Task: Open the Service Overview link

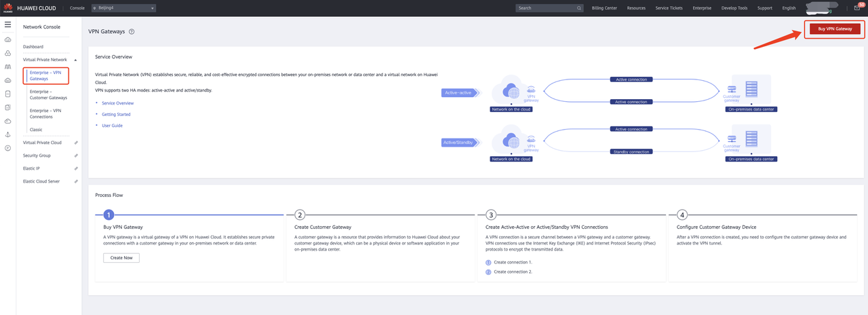Action: [x=118, y=103]
